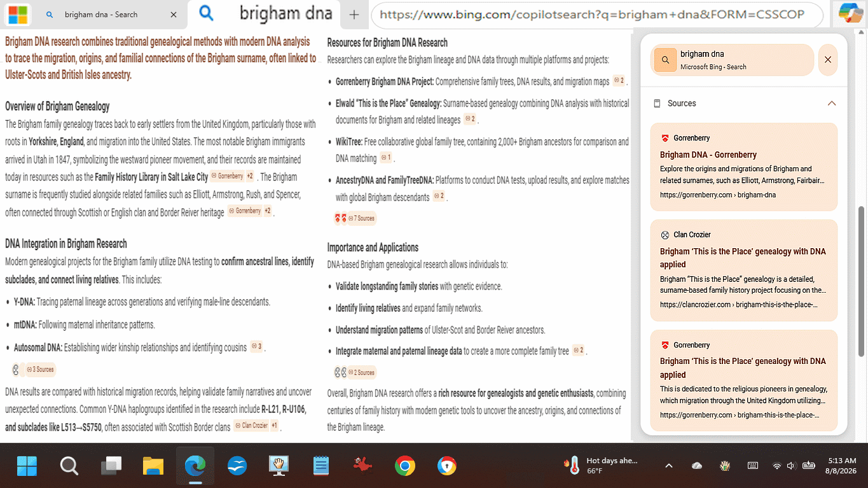This screenshot has height=488, width=868.
Task: Open the '2 Sources' chip
Action: click(362, 372)
